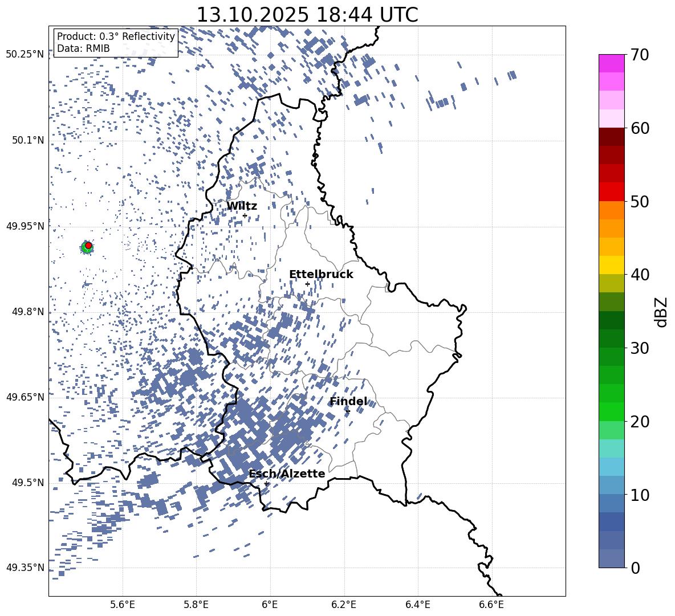This screenshot has height=616, width=675.
Task: Click the Data: RMIB text
Action: click(x=83, y=48)
